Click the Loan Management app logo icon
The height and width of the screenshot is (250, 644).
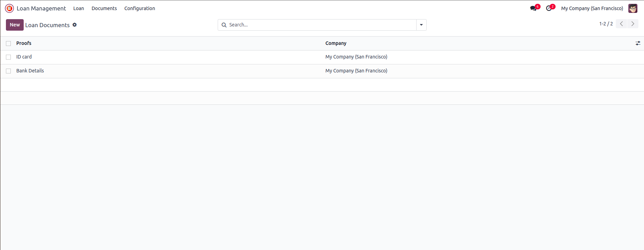click(x=9, y=8)
